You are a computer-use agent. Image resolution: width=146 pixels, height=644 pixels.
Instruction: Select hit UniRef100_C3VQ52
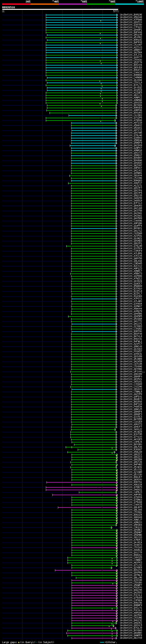(x=131, y=329)
